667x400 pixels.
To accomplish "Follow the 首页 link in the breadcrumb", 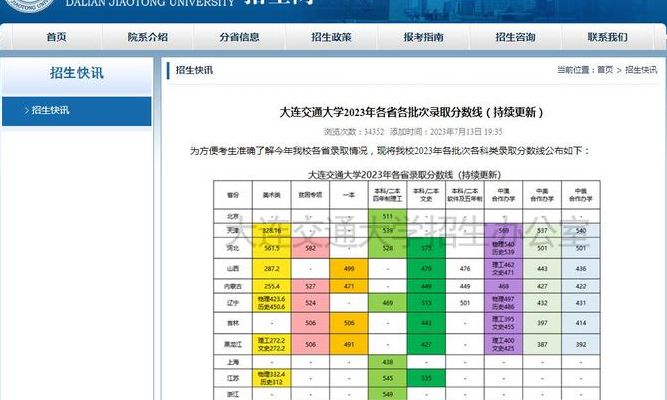I will click(605, 70).
